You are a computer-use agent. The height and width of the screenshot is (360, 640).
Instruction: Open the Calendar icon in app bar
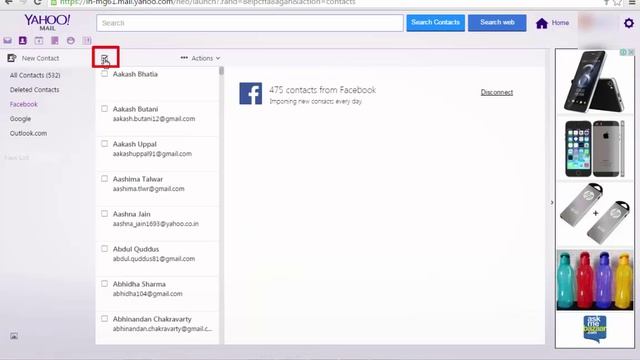[x=39, y=40]
